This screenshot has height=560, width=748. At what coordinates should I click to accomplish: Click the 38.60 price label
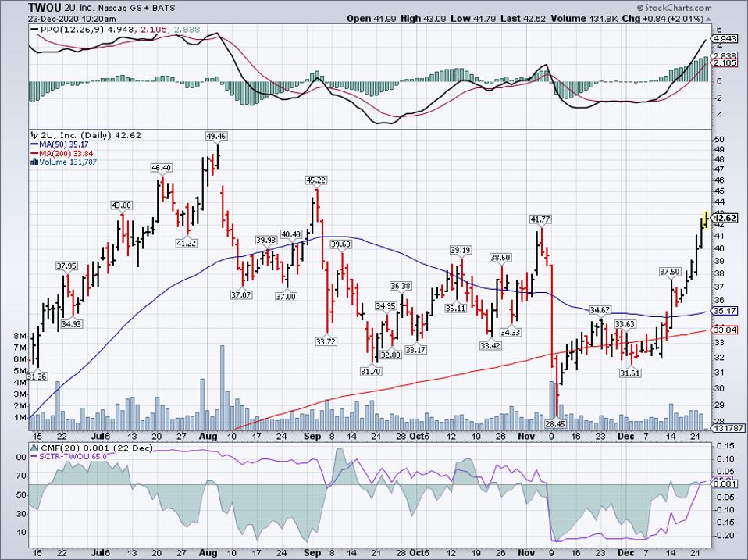pos(500,258)
